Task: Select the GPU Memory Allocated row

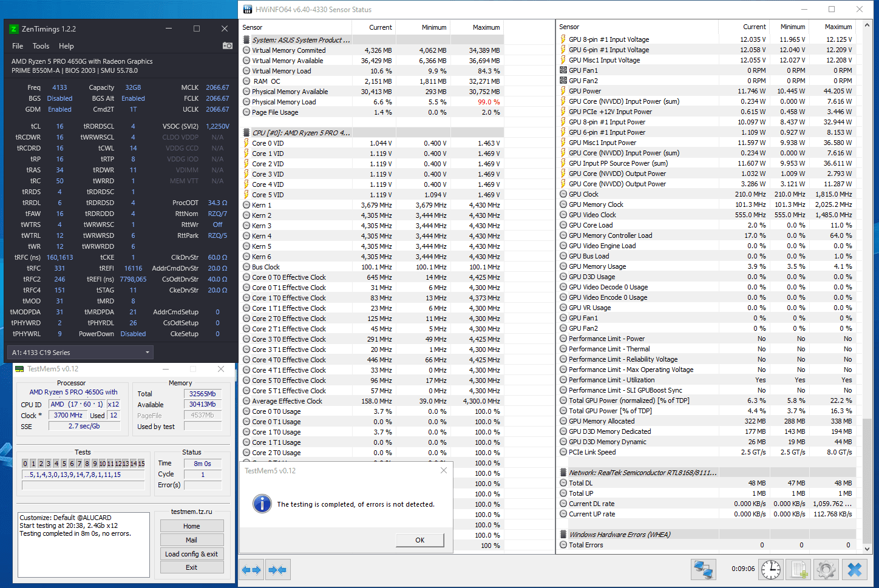Action: click(x=707, y=421)
